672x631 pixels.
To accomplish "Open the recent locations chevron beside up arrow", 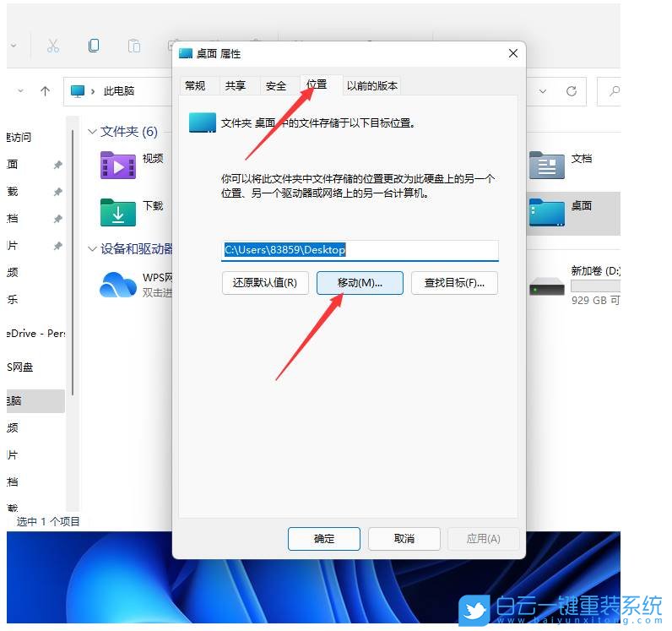I will pos(20,91).
